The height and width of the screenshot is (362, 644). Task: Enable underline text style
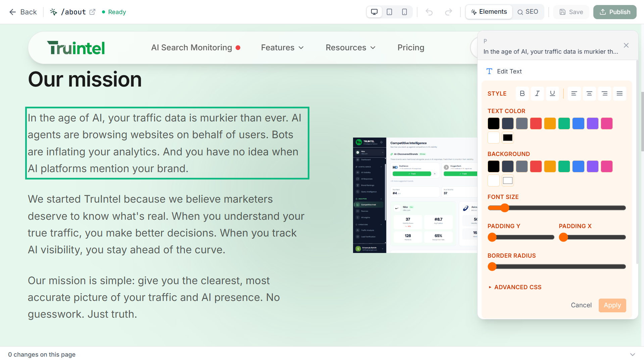552,94
